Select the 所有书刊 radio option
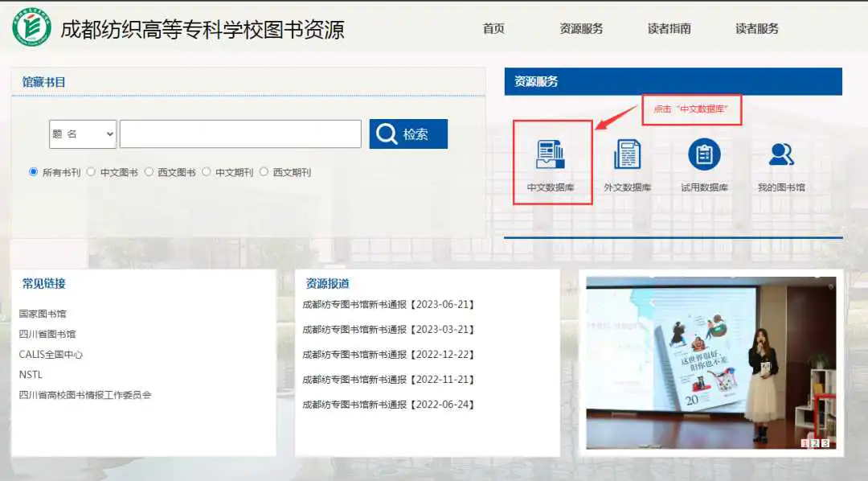This screenshot has height=481, width=868. coord(34,171)
